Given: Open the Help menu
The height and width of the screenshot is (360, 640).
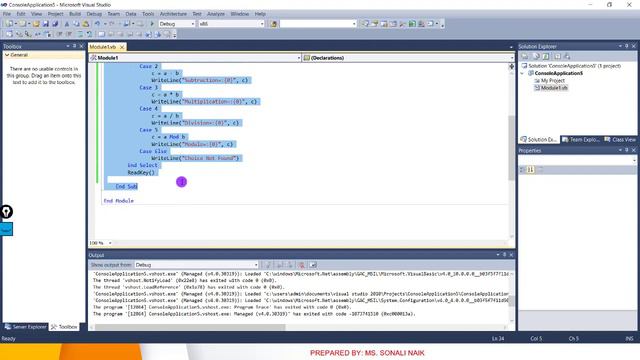Looking at the screenshot, I should [x=260, y=14].
